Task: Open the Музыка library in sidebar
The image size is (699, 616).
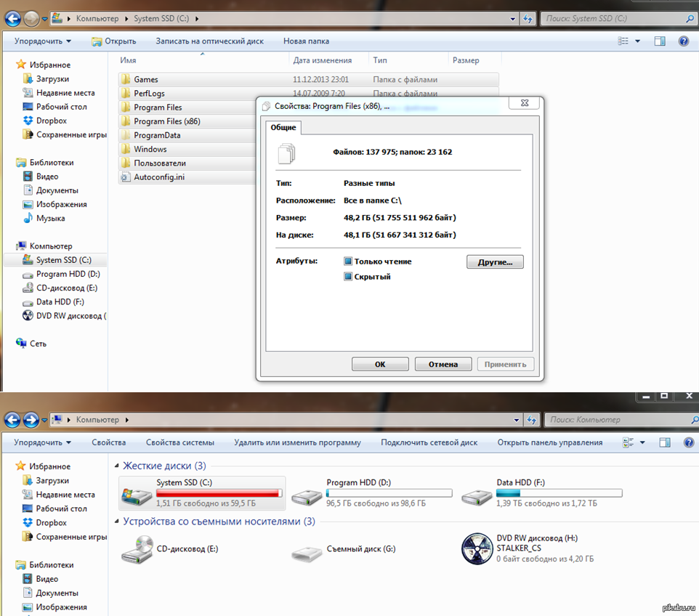Action: pyautogui.click(x=50, y=218)
